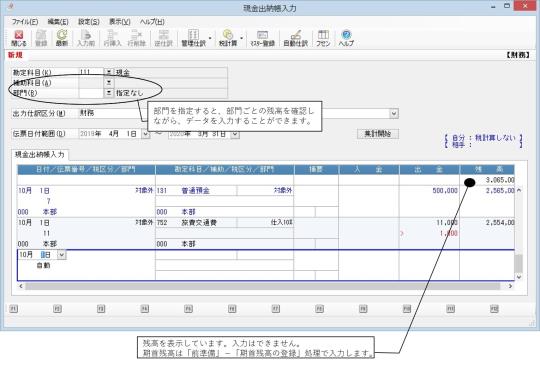
Task: Select the 現金出納帳入力 tab
Action: click(x=40, y=155)
